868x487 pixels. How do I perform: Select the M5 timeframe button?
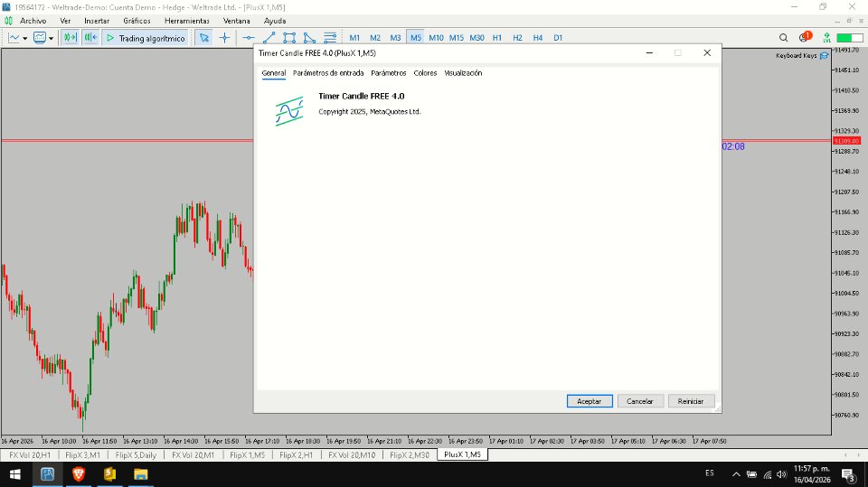pos(416,38)
